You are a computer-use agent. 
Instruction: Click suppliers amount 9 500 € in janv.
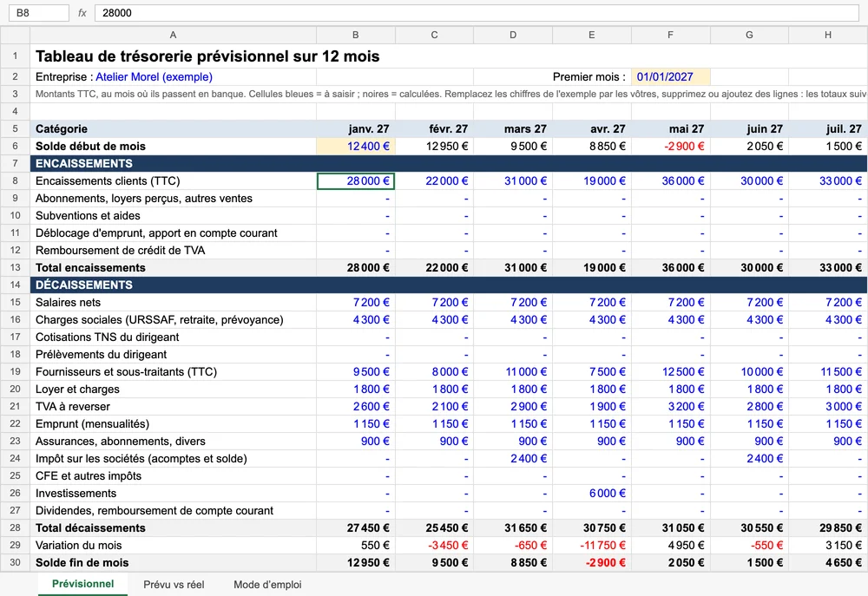click(355, 372)
